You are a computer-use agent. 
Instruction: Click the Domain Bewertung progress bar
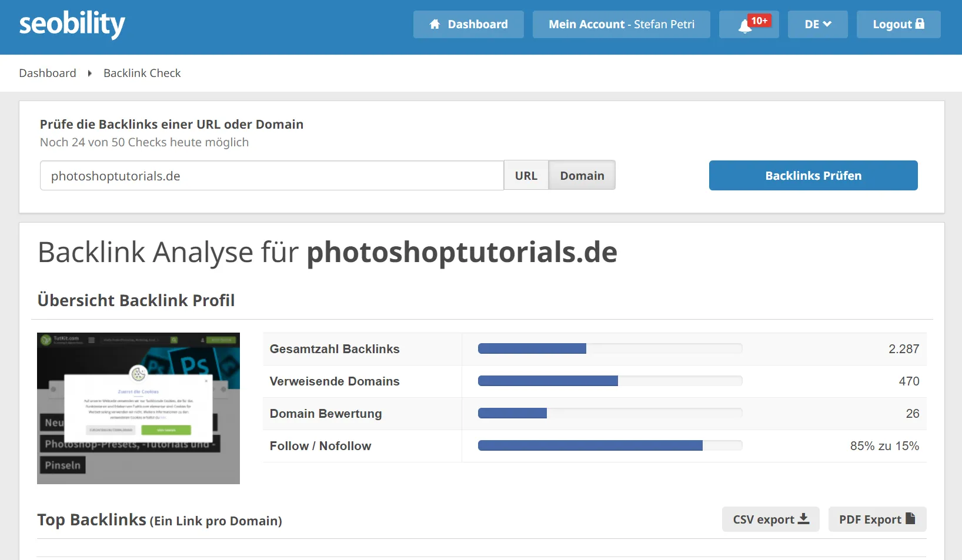click(610, 413)
